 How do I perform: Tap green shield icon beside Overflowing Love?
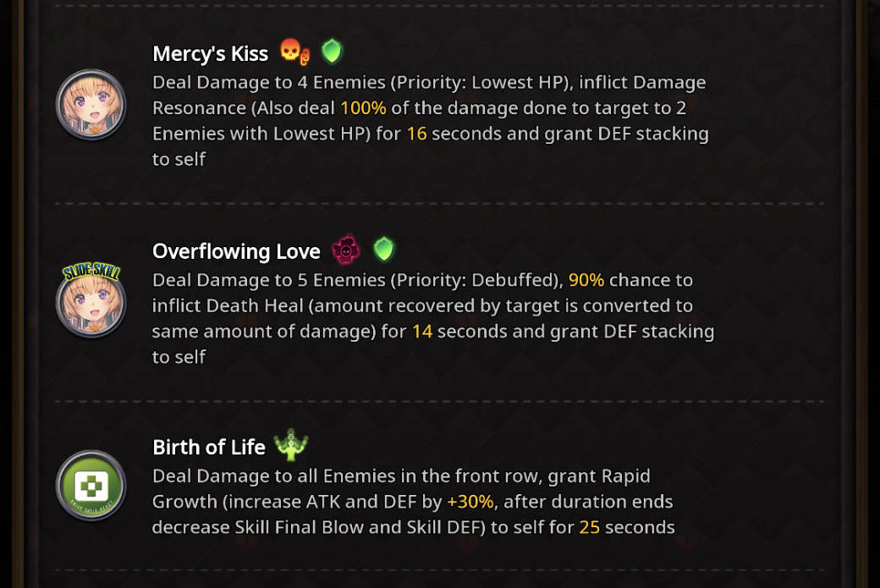click(x=384, y=249)
